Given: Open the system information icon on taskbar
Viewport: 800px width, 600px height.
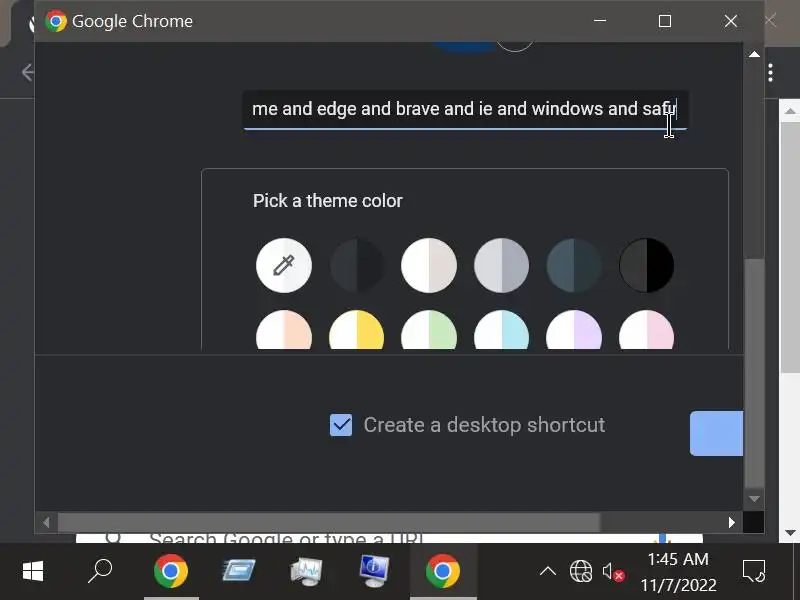Looking at the screenshot, I should tap(374, 571).
